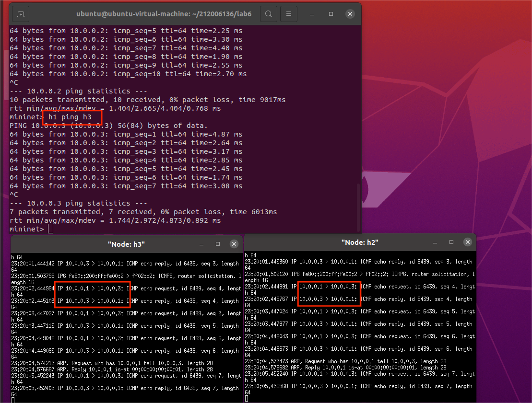532x403 pixels.
Task: Click h2 window's ARP Reply 10.0.0.1 is-at line
Action: point(346,368)
